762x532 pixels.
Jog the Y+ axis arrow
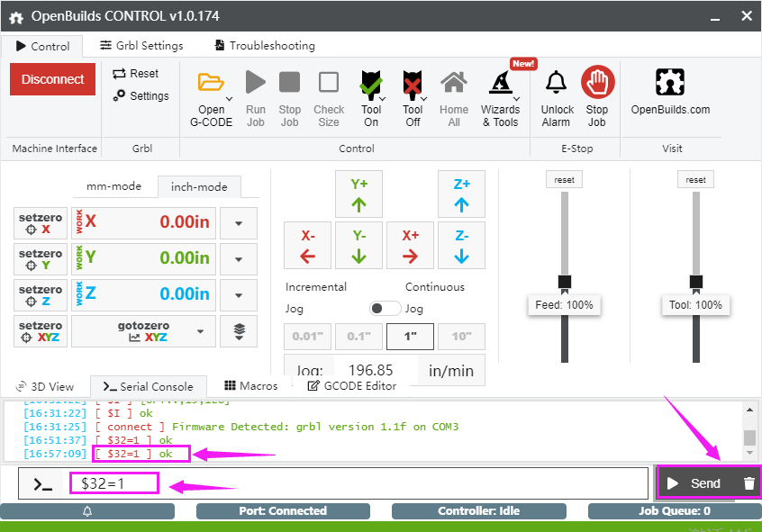(358, 194)
